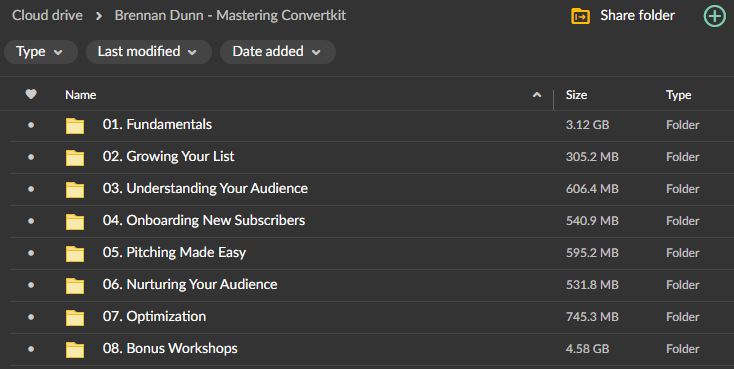This screenshot has width=734, height=369.
Task: Sort by the Size column header
Action: click(x=576, y=95)
